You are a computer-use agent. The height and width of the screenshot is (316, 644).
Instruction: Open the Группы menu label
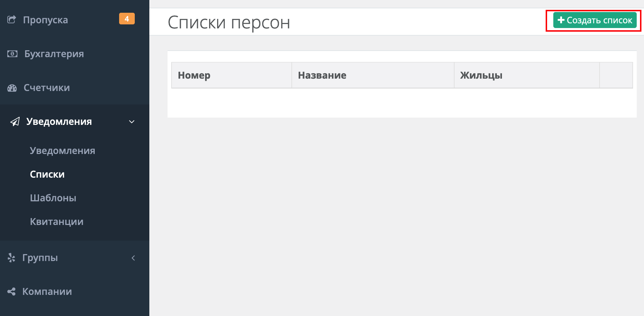click(x=40, y=258)
